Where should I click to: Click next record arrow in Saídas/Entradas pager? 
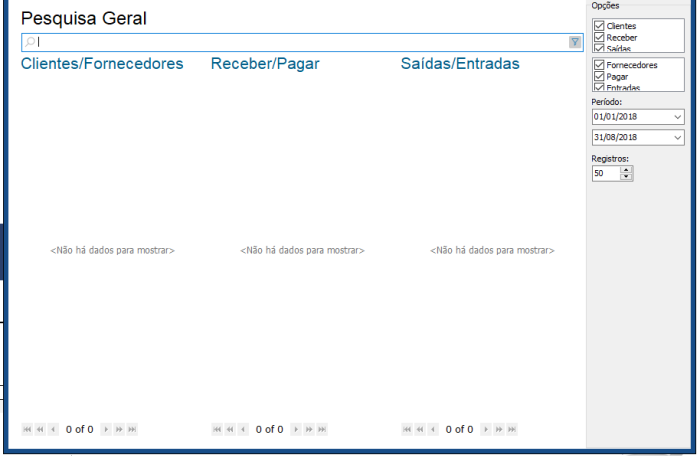pos(486,429)
